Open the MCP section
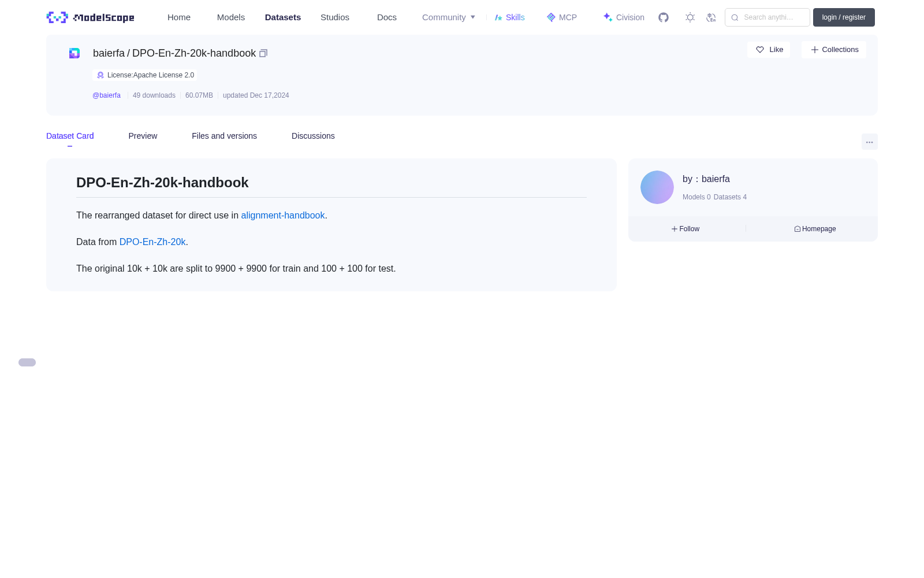 click(562, 17)
